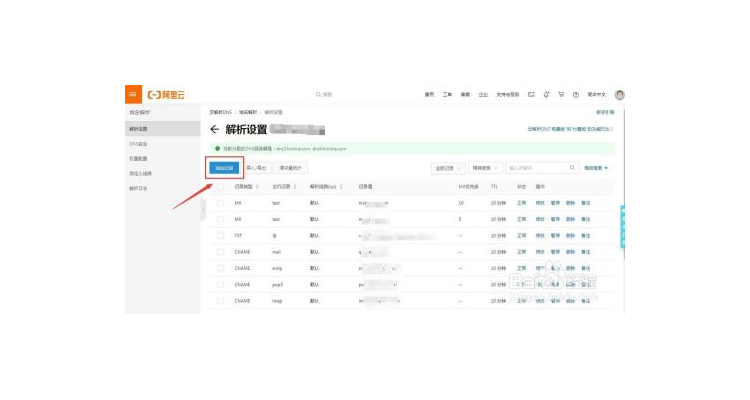This screenshot has width=750, height=400.
Task: Click 删除 on the CNAME mail row
Action: click(570, 252)
